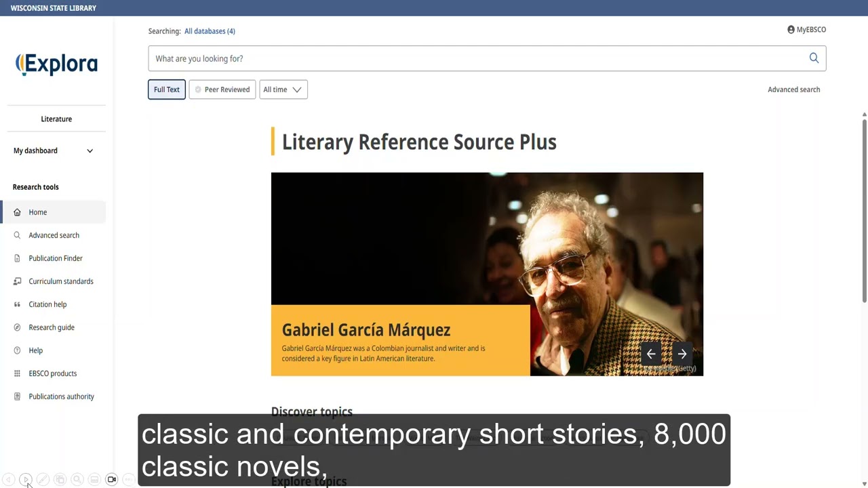Click the search magnifier icon in search bar
868x488 pixels.
point(814,58)
